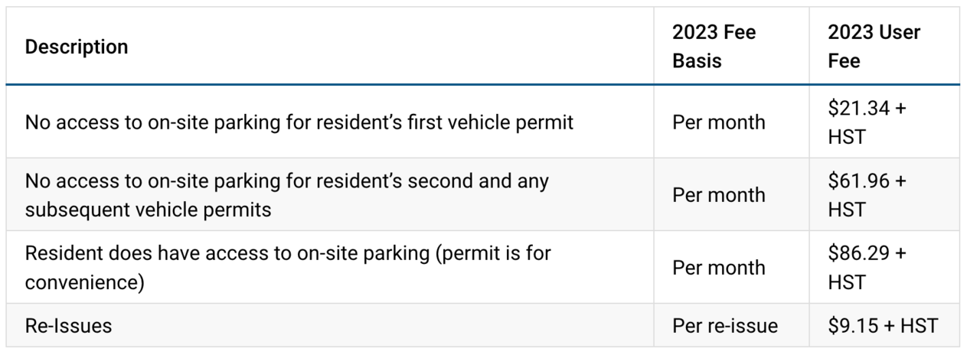Click the Re-Issues description cell
Viewport: 980px width, 358px height.
(68, 326)
